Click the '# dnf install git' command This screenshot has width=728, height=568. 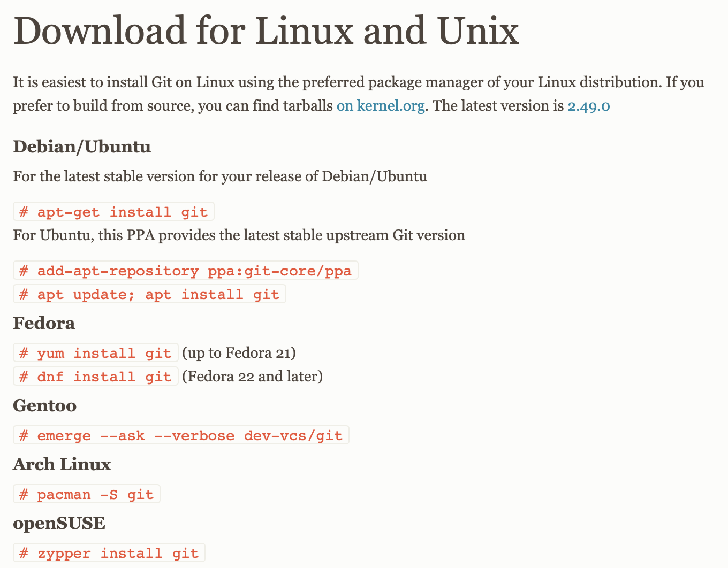click(x=95, y=377)
